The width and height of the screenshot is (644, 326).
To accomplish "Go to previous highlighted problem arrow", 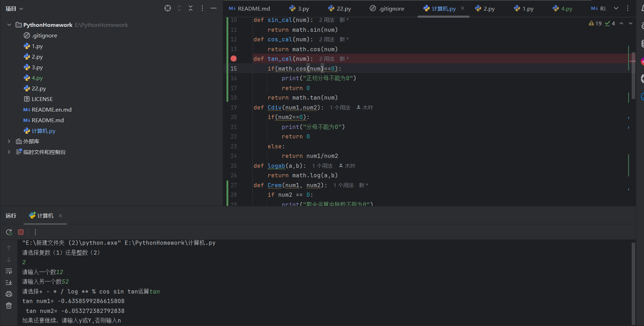I will 621,23.
